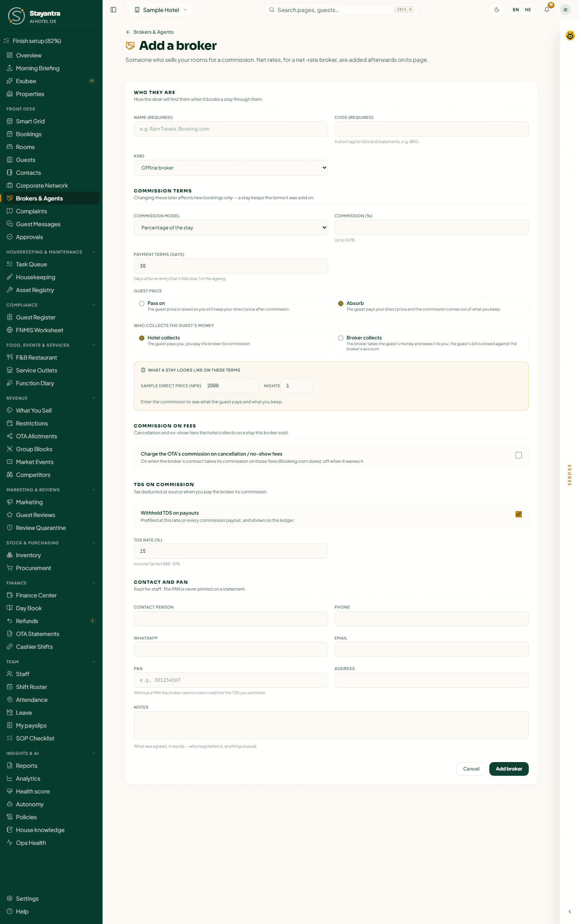Toggle the sidebar panel icon
Viewport: 579px width, 924px height.
coord(113,10)
